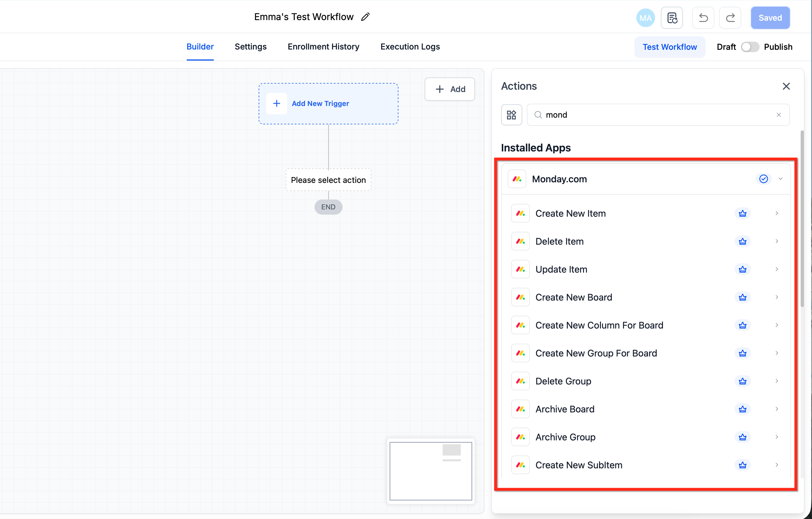Viewport: 812px width, 519px height.
Task: Click the pencil icon to rename workflow
Action: [x=366, y=17]
